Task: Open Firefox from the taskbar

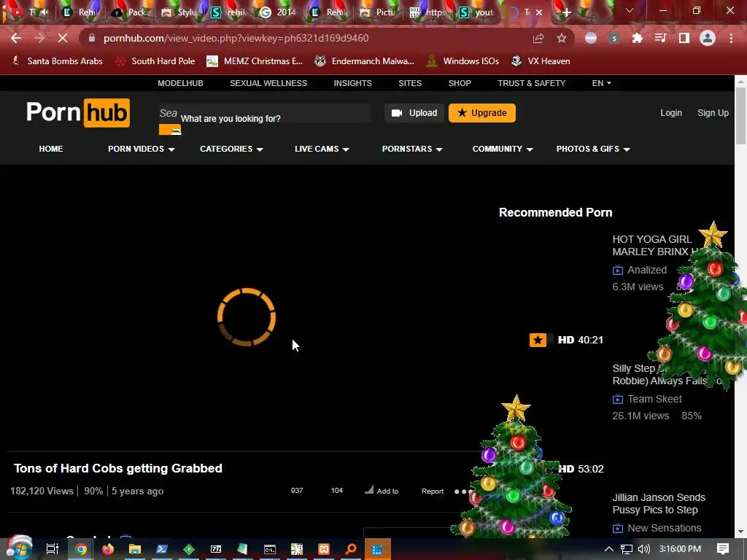Action: tap(108, 549)
